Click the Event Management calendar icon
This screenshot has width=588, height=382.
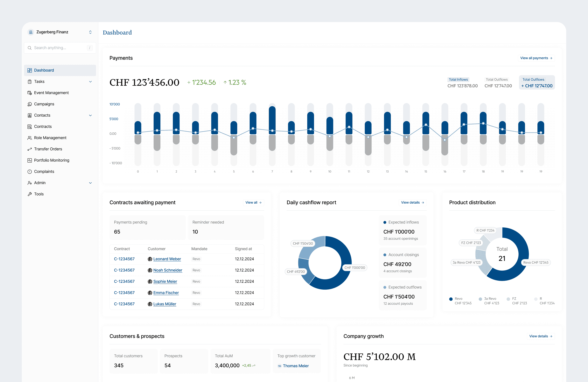[30, 93]
